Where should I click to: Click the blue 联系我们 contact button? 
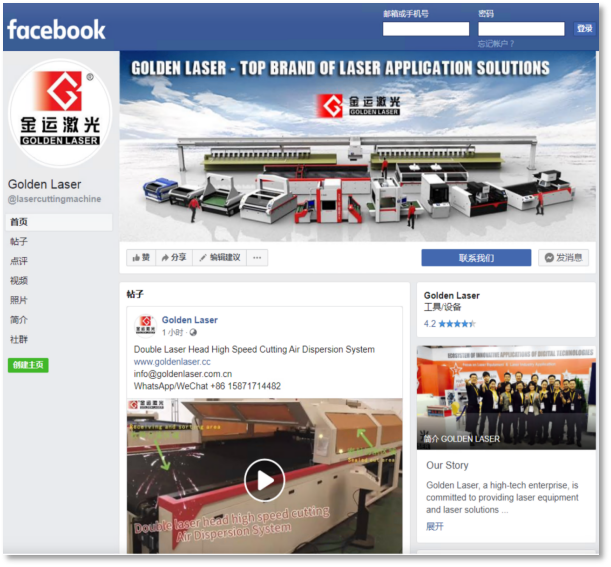click(x=476, y=257)
